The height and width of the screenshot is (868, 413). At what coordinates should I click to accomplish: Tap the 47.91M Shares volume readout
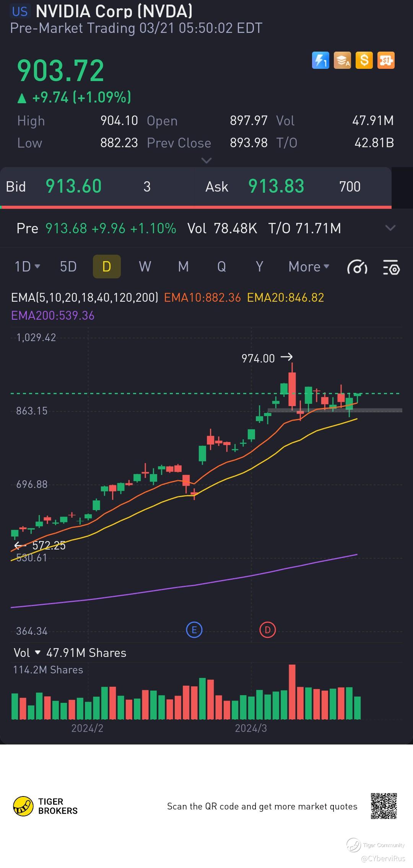point(86,653)
